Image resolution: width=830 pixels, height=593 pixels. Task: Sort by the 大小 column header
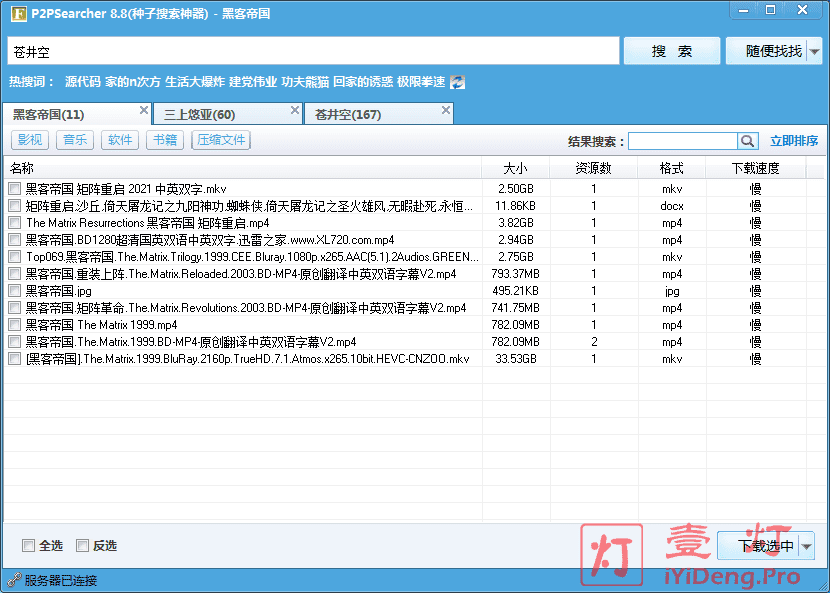pyautogui.click(x=516, y=168)
